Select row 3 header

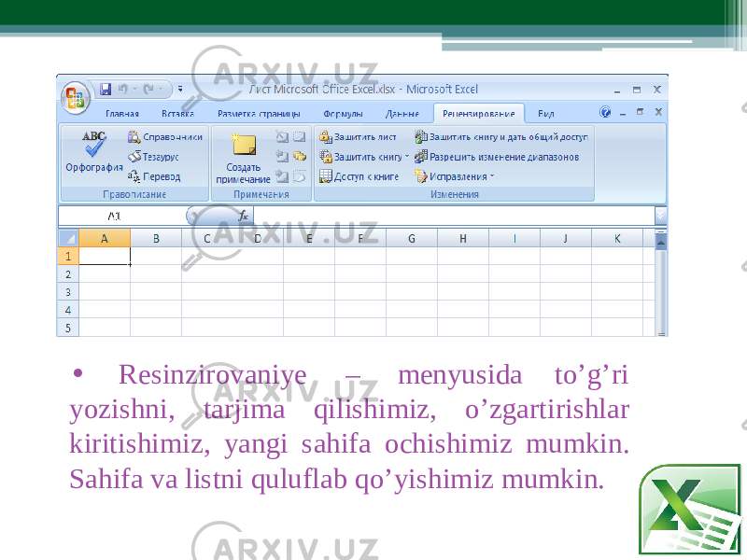click(x=68, y=292)
